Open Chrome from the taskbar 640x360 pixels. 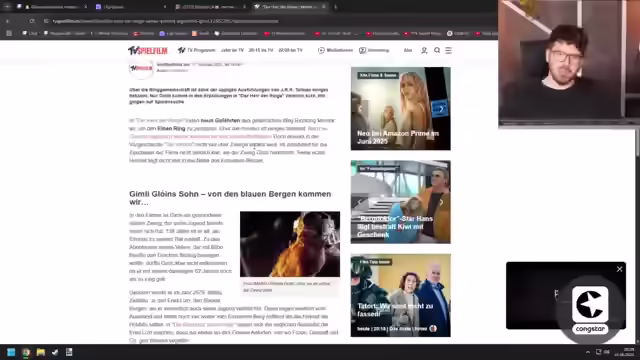[x=26, y=352]
